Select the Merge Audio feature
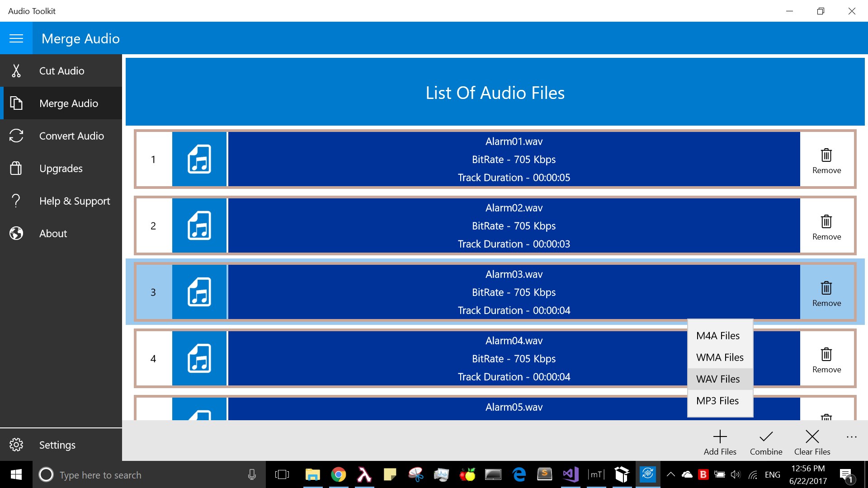The width and height of the screenshot is (868, 488). [x=68, y=103]
